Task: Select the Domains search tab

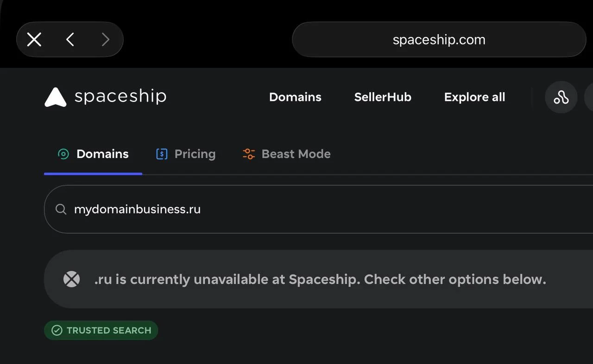Action: coord(93,154)
